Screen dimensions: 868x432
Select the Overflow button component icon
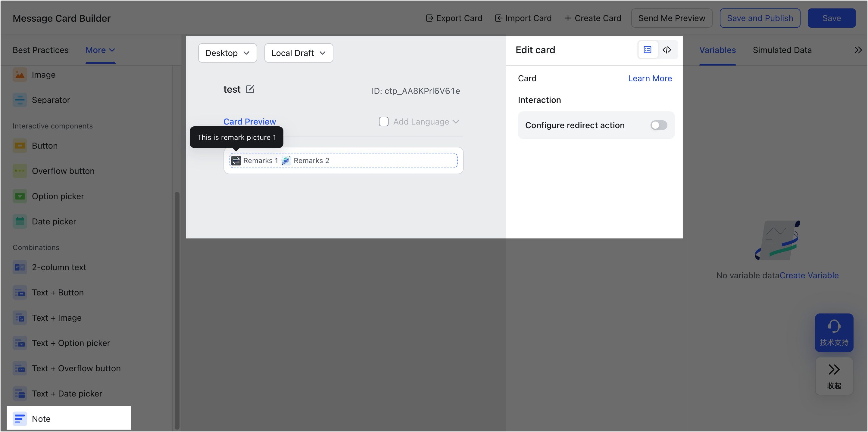20,171
